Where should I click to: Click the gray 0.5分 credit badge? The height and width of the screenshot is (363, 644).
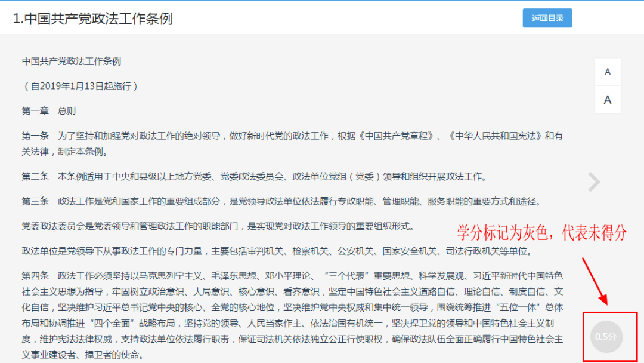click(606, 337)
